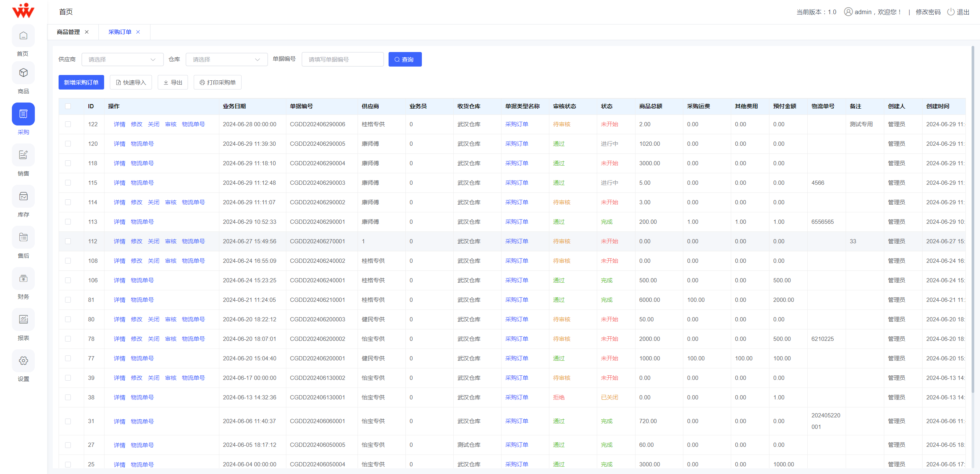This screenshot has height=474, width=980.
Task: Open the 供应商 dropdown selector
Action: pyautogui.click(x=122, y=59)
